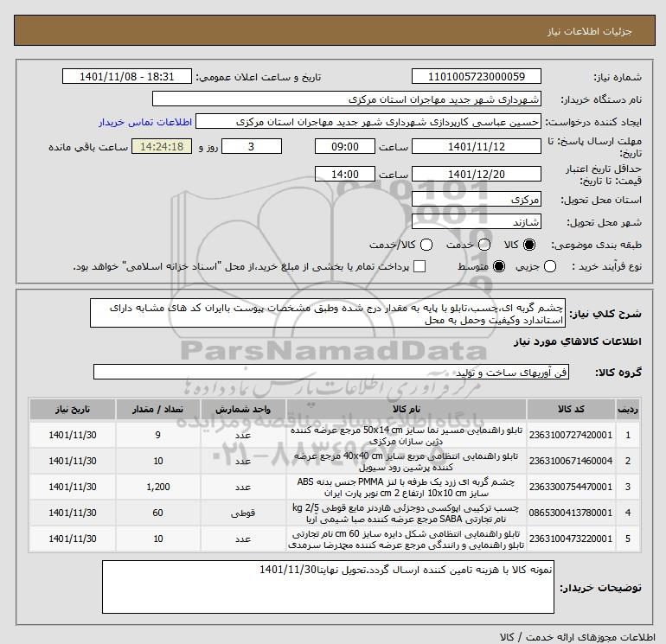Click product code 2363100473220001

(x=571, y=539)
